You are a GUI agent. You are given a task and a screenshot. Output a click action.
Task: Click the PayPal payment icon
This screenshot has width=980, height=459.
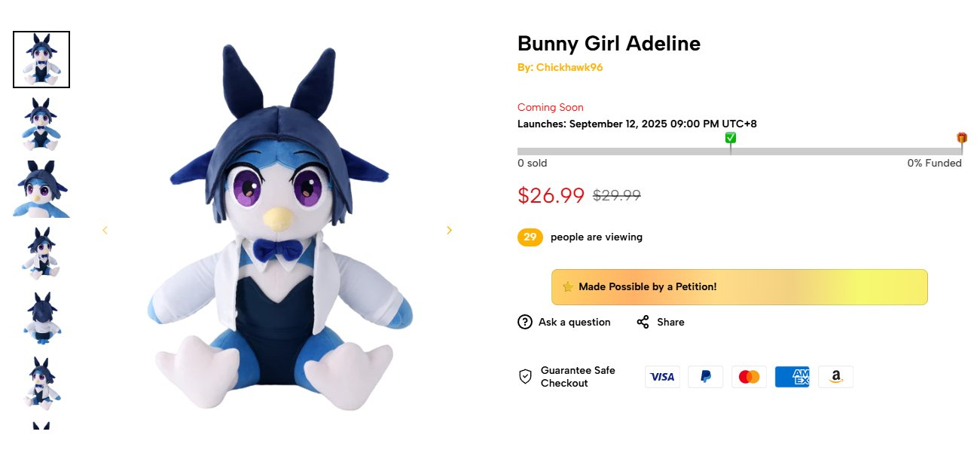[705, 377]
